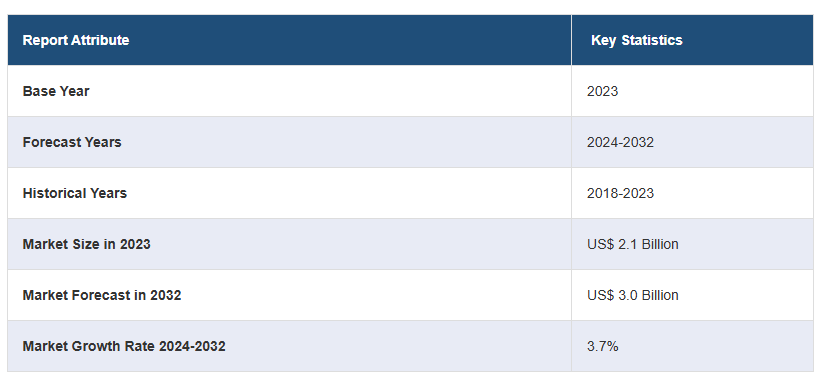Click the 3.7% growth rate value
The width and height of the screenshot is (824, 373).
click(x=602, y=346)
